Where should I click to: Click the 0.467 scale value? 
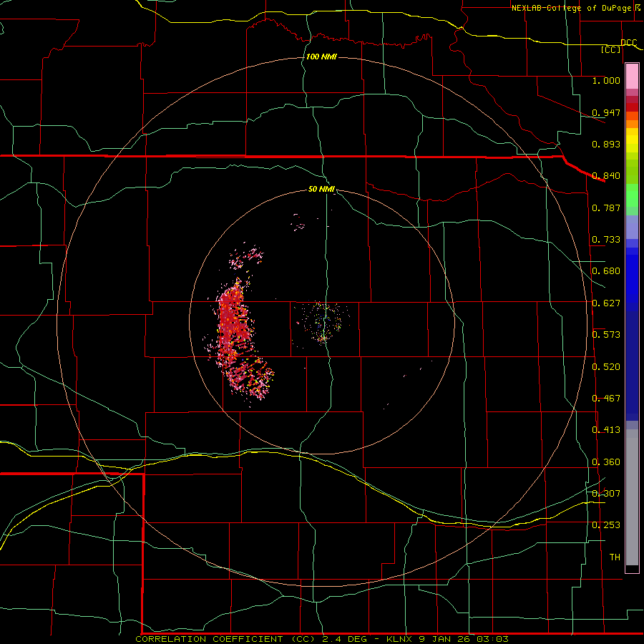pos(606,399)
